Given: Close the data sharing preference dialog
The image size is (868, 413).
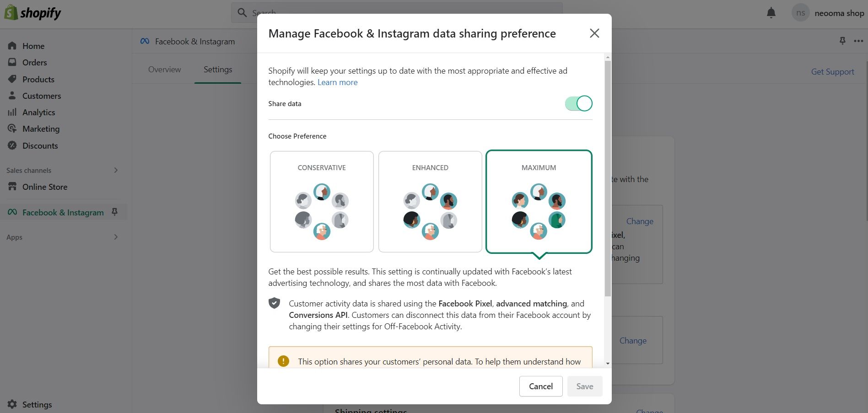Looking at the screenshot, I should pos(594,33).
